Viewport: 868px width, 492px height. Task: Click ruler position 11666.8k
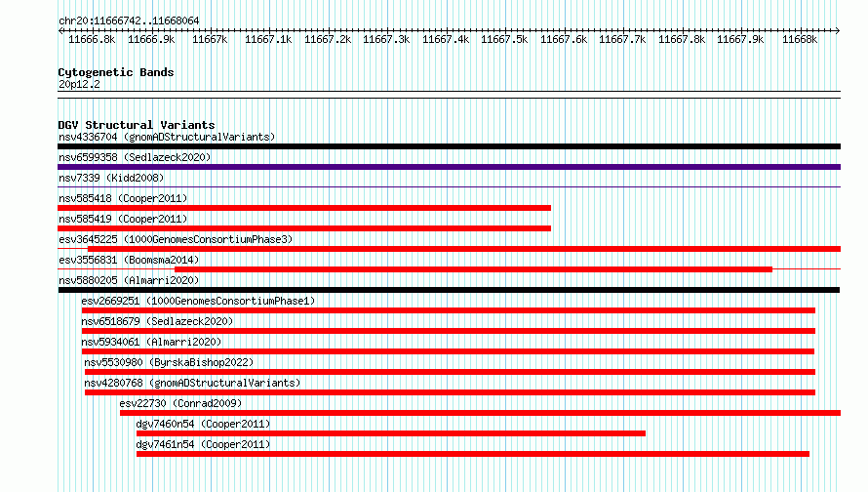click(x=92, y=39)
